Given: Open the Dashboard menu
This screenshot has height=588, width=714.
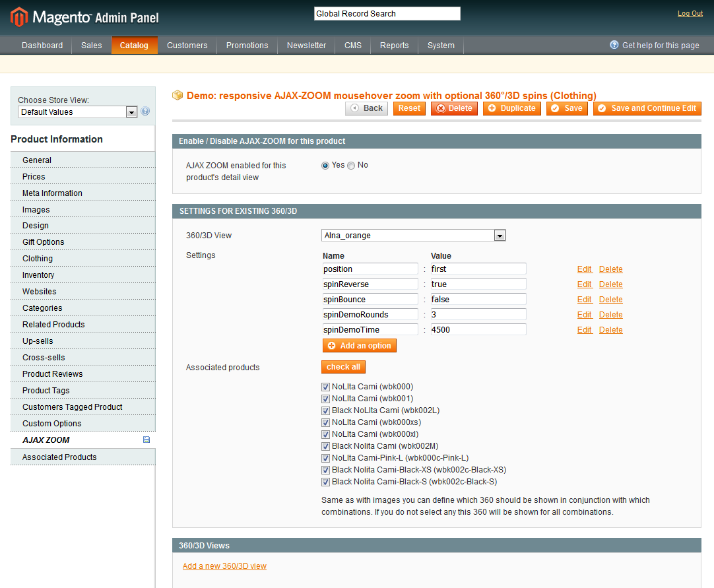Looking at the screenshot, I should [x=42, y=45].
